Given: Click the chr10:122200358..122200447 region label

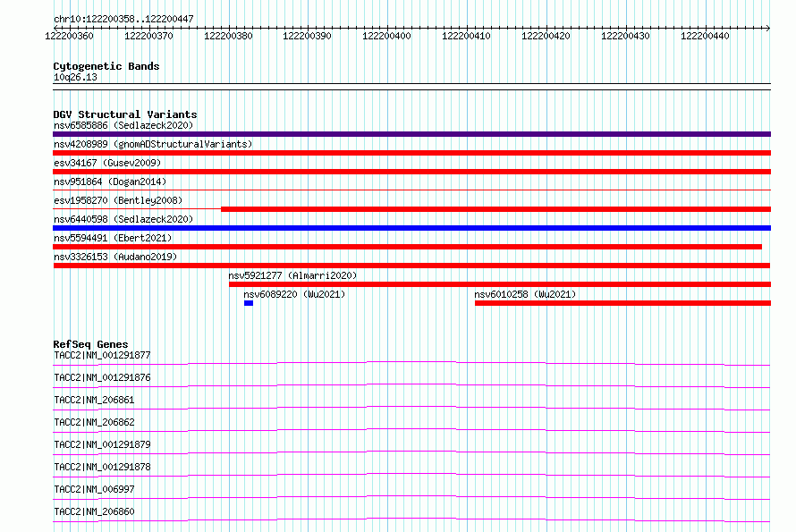Looking at the screenshot, I should click(123, 19).
